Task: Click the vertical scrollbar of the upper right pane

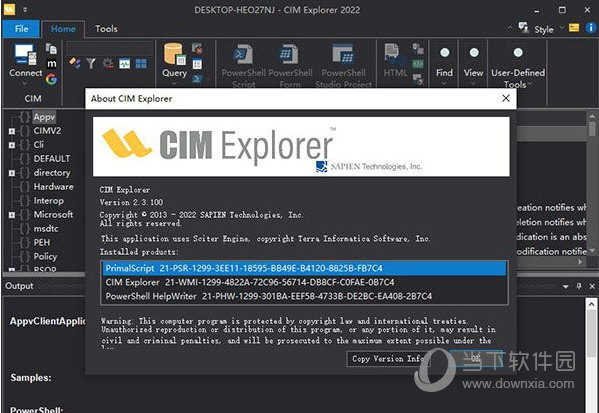Action: tap(592, 183)
